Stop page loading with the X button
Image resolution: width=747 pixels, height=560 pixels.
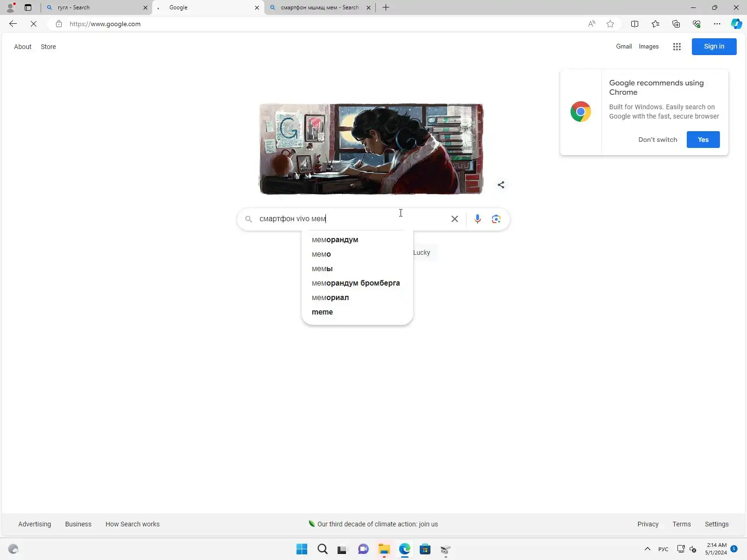(34, 24)
